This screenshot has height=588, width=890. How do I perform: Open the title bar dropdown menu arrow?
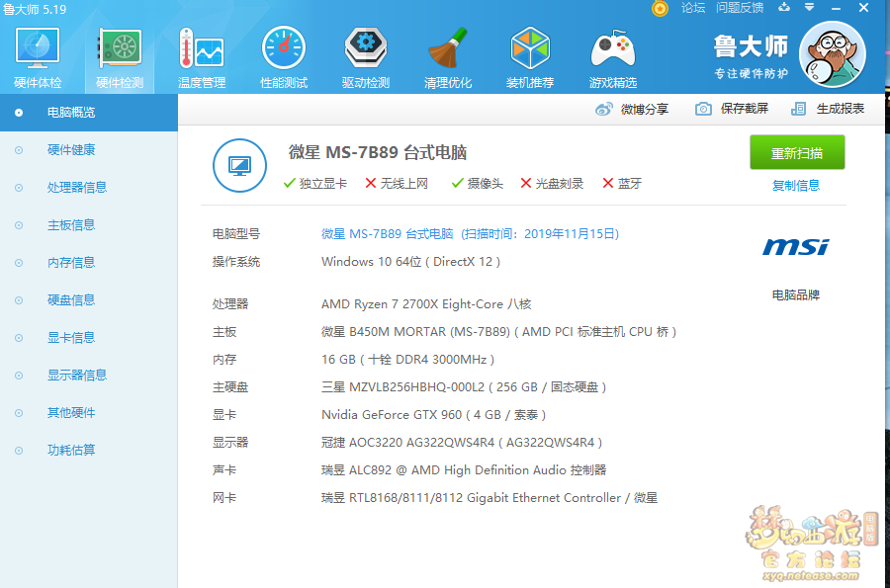809,7
